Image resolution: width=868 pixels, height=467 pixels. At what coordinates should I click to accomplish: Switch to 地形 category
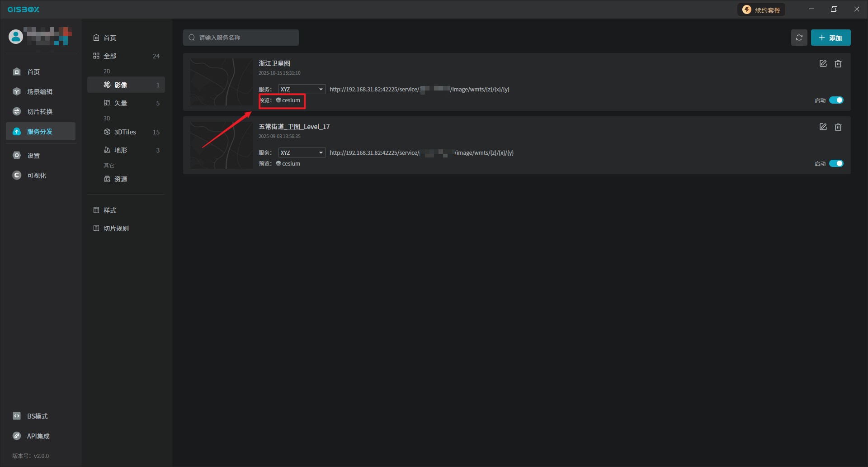tap(121, 150)
